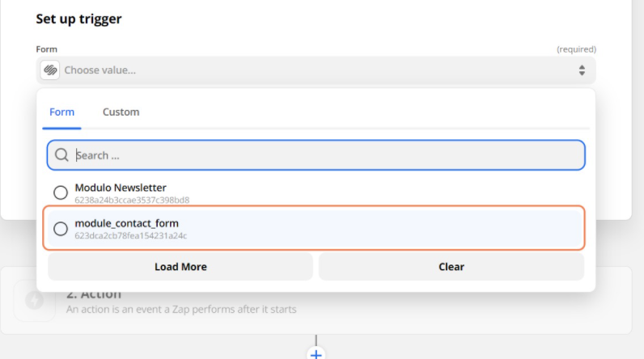
Task: Click the Action step description text
Action: [x=181, y=309]
